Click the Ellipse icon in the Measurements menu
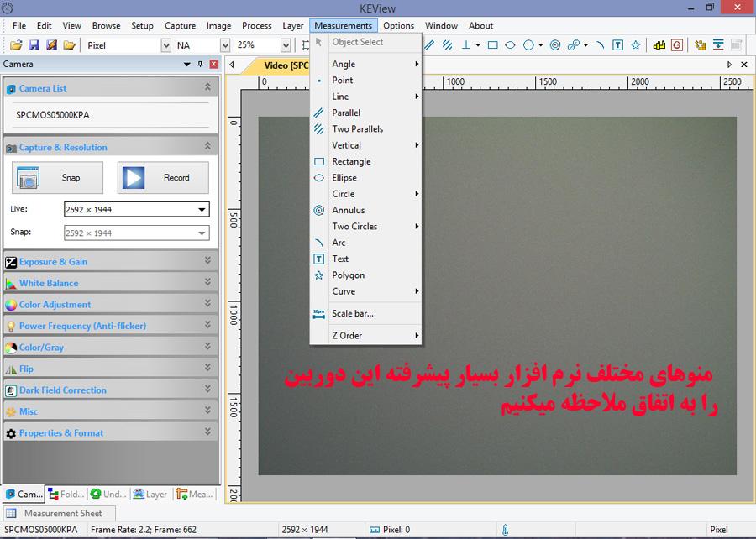The image size is (756, 539). pyautogui.click(x=318, y=178)
